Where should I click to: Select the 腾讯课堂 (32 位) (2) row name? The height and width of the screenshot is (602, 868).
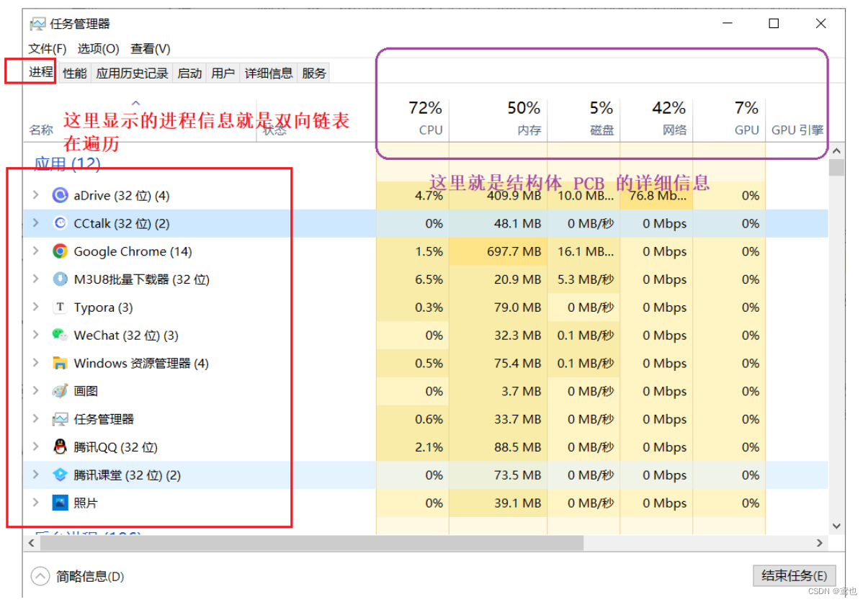(x=127, y=475)
